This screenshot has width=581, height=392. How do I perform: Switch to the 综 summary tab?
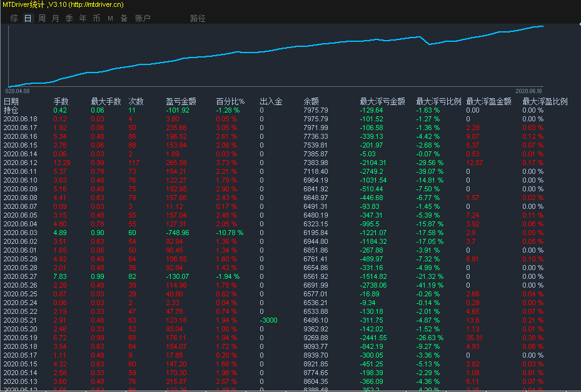pos(14,18)
